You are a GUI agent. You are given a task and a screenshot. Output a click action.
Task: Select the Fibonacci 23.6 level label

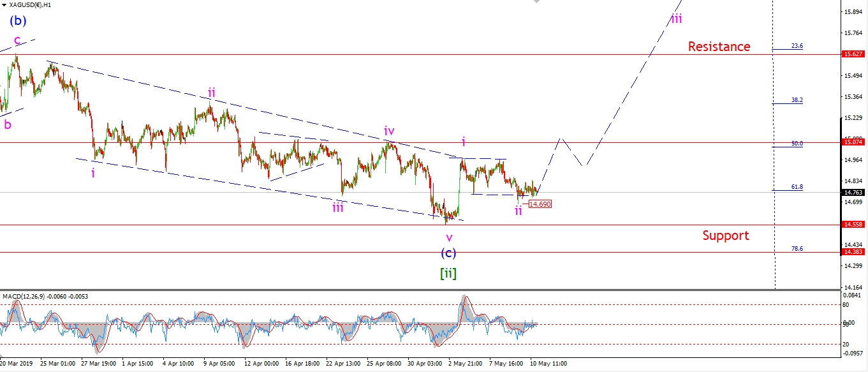click(x=797, y=46)
